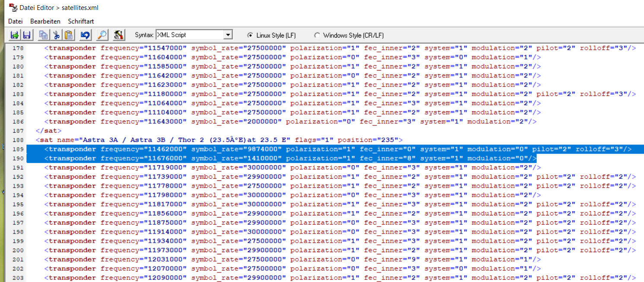Click the Datei Editor title bar icon

(x=13, y=7)
